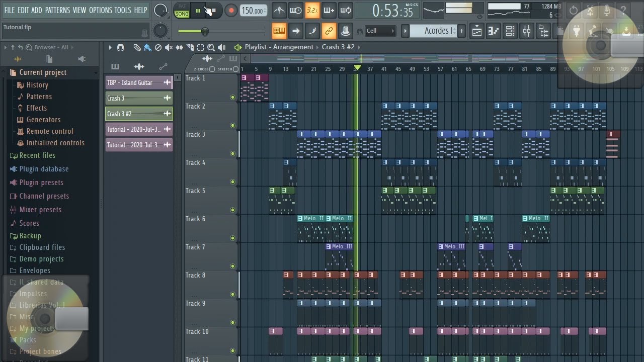Toggle the 3-2-1 recording countdown

(x=312, y=10)
